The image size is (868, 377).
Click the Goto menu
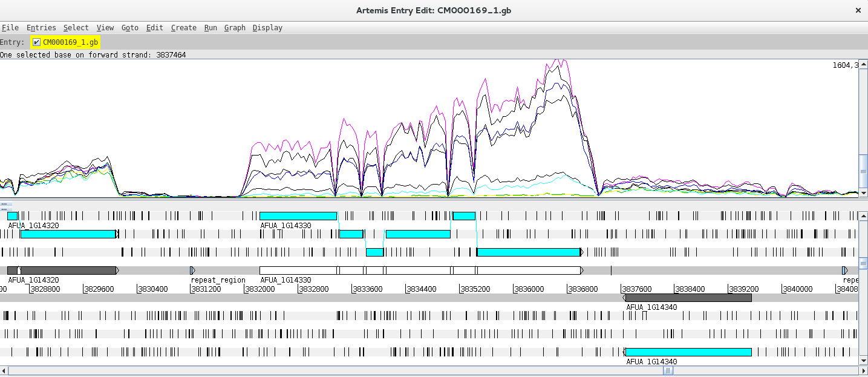pyautogui.click(x=129, y=28)
